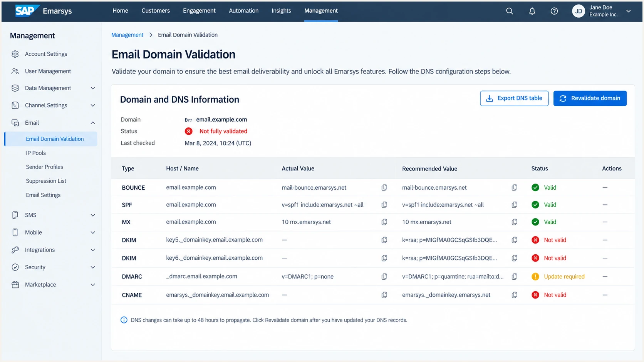Copy actual value of BOUNCE record
644x362 pixels.
(x=384, y=188)
